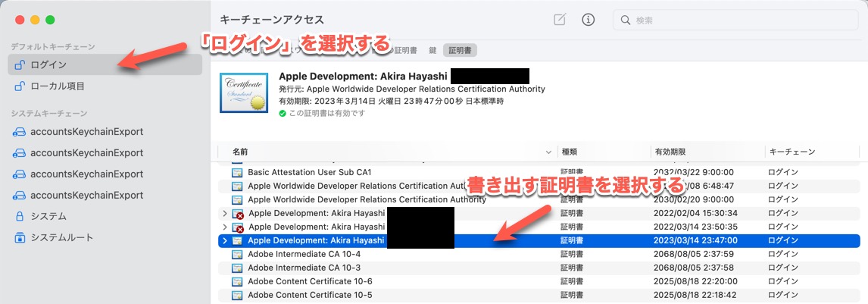
Task: Click the certificate icon of Adobe Content Certificate 10-6
Action: pos(238,281)
